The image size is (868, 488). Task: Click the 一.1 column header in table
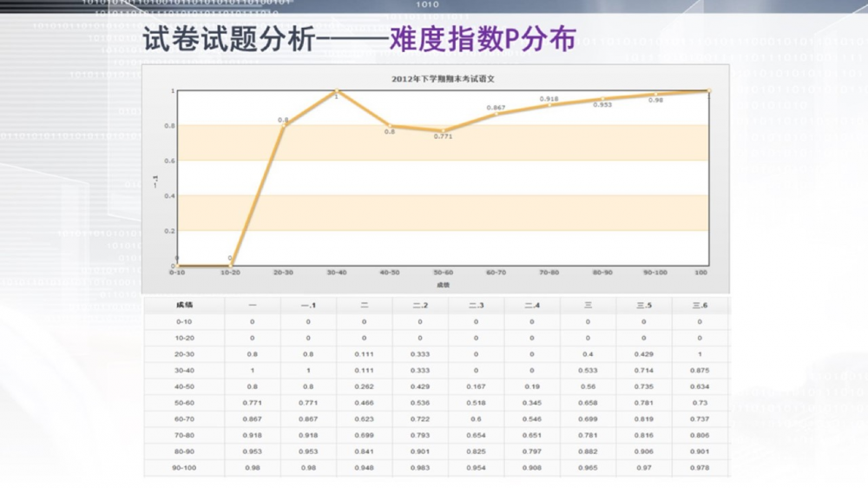pyautogui.click(x=308, y=306)
